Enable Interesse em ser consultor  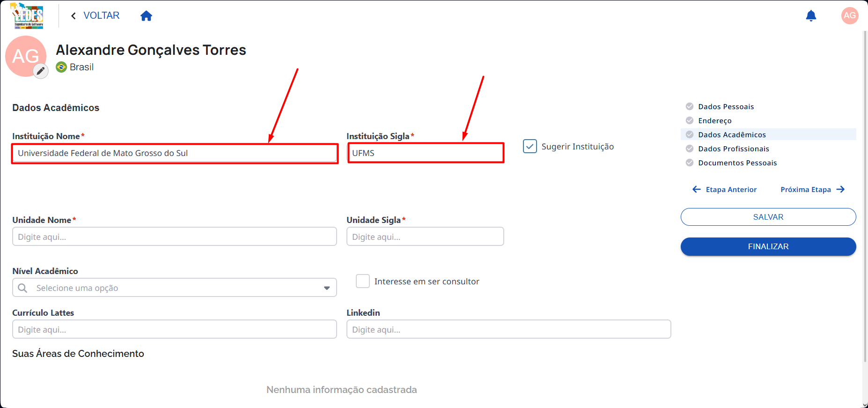363,281
